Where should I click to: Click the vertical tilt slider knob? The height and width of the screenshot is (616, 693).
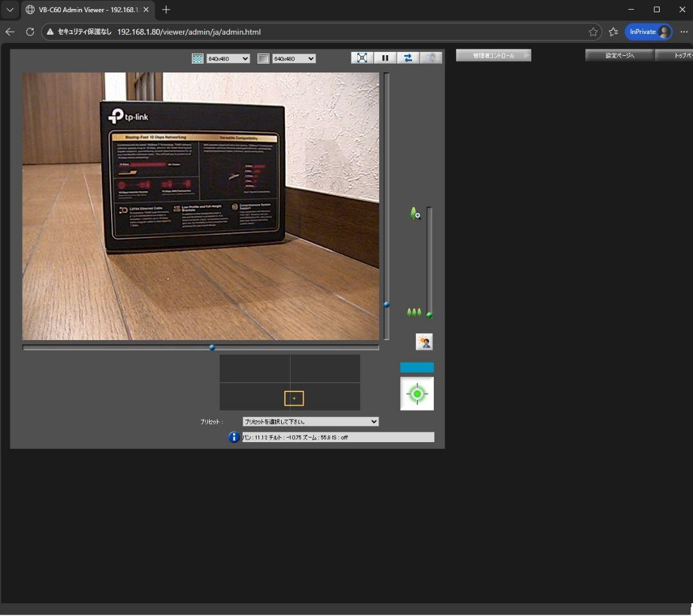coord(386,305)
